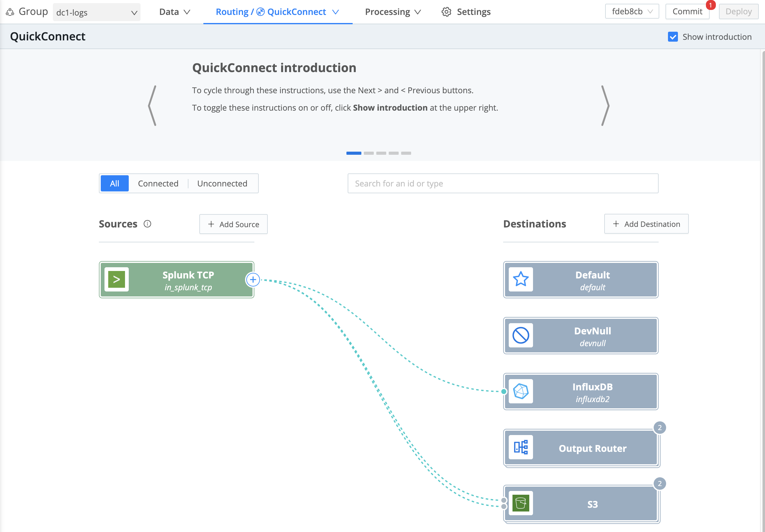
Task: Click the search for an id field
Action: pos(503,183)
